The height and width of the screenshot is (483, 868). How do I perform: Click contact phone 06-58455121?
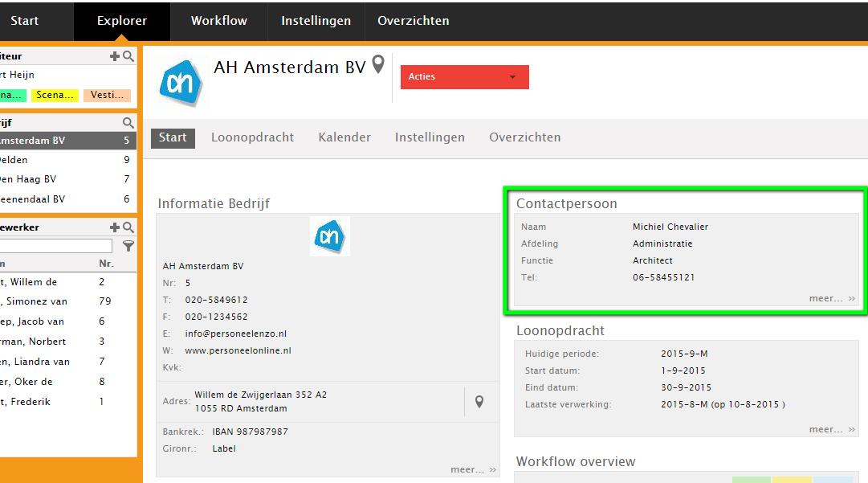pos(664,277)
